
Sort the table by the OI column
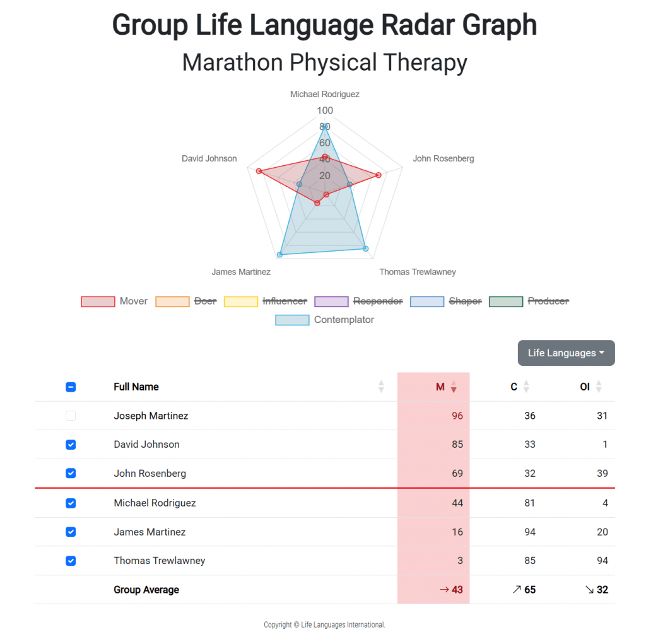point(598,387)
